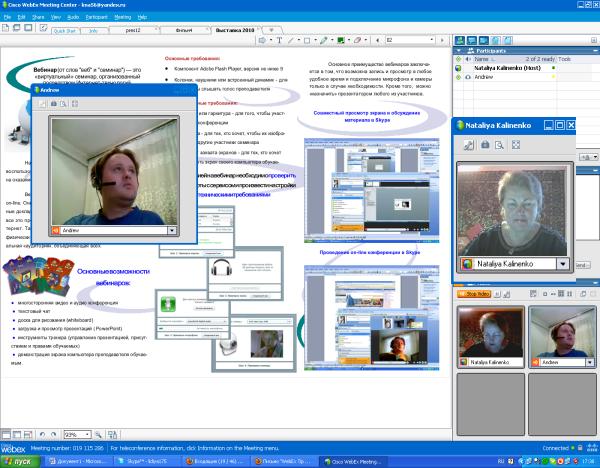Go to the previous slide arrow
Viewport: 600px width, 468px height.
(377, 40)
